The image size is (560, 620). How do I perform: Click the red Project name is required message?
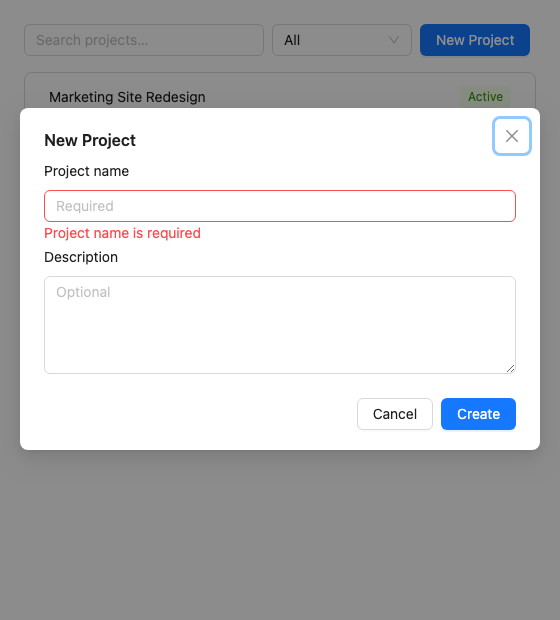(x=122, y=233)
